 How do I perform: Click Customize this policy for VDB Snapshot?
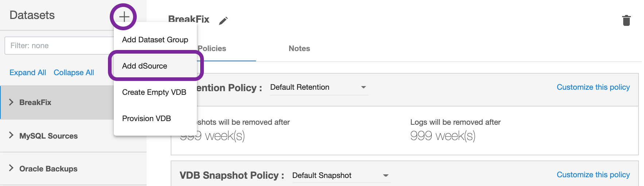pos(593,175)
